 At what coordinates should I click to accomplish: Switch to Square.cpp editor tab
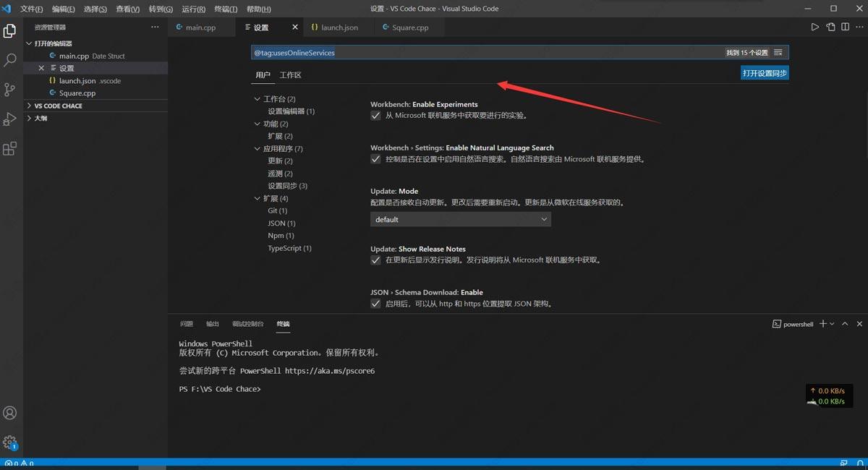[410, 27]
